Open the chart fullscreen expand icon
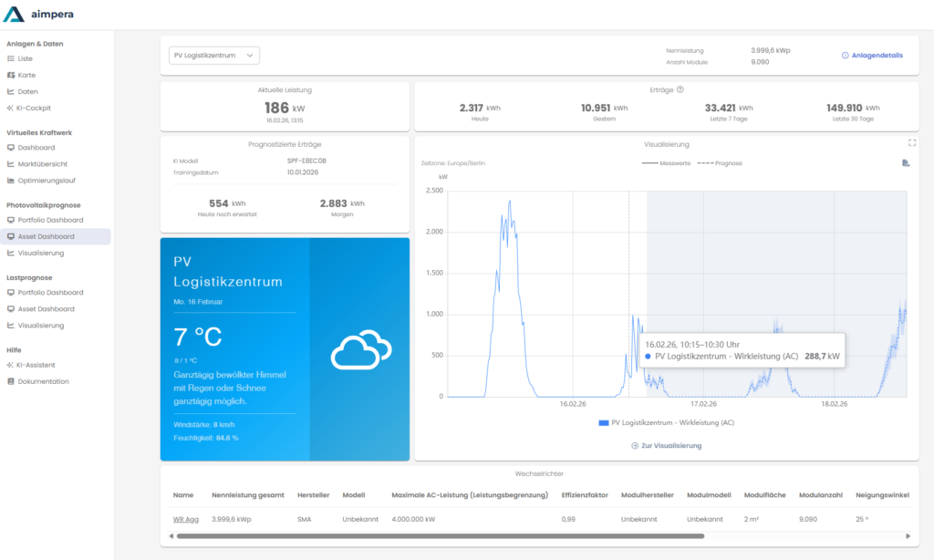 [912, 143]
